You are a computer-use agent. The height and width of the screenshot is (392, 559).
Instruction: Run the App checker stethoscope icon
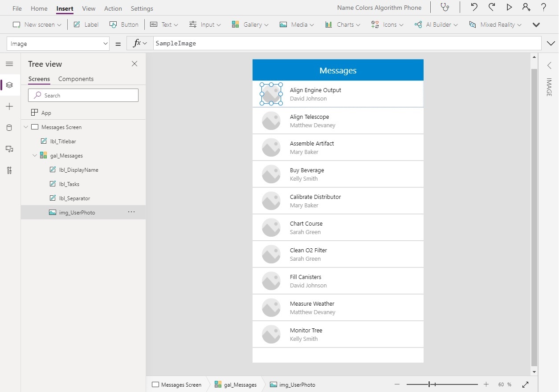(445, 7)
